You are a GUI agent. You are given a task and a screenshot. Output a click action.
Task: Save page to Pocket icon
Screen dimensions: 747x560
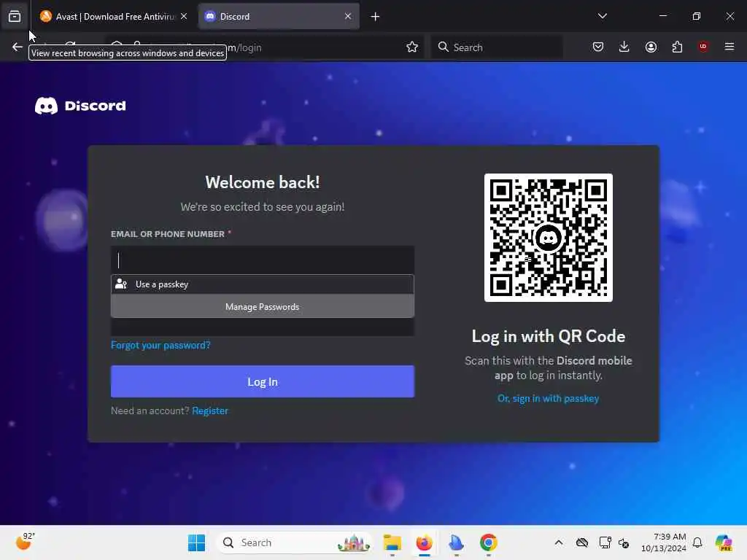(x=598, y=47)
